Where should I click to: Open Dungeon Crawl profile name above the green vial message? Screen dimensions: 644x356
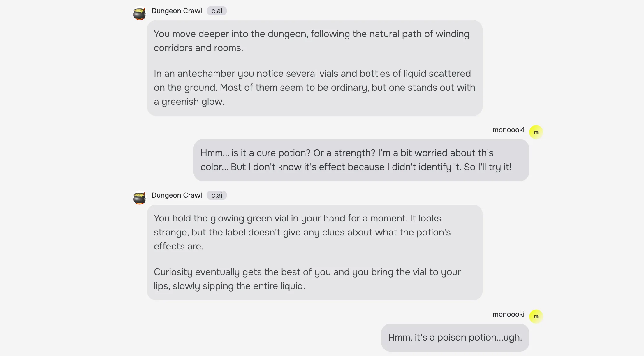[x=177, y=196]
